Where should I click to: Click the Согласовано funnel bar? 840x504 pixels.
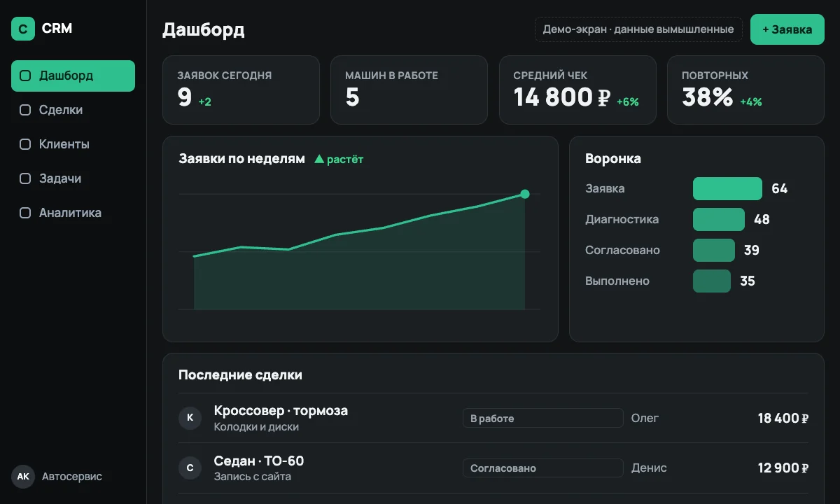click(714, 251)
